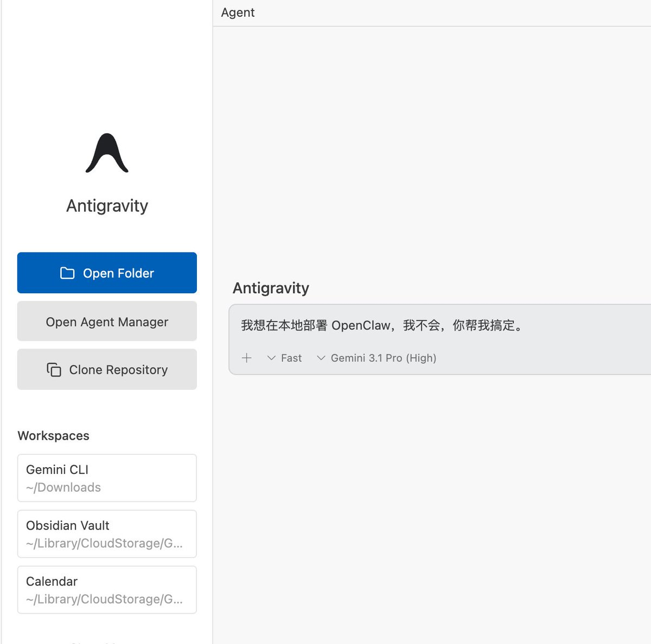The image size is (651, 644).
Task: Select the Agent tab
Action: click(238, 12)
